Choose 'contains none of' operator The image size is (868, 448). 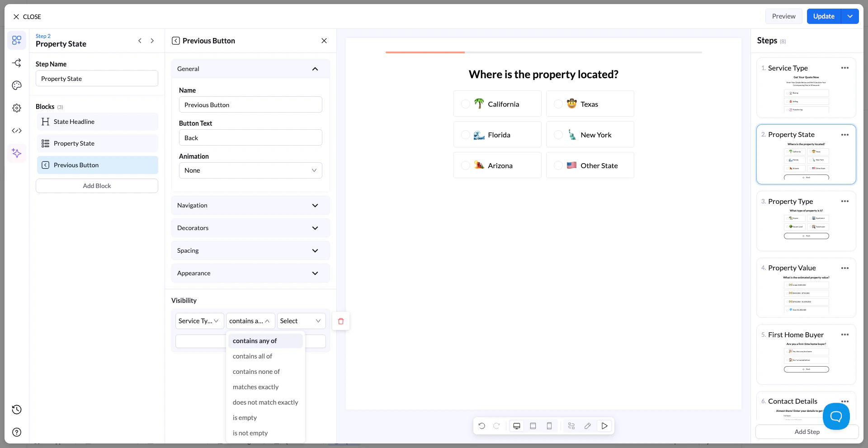click(x=265, y=372)
